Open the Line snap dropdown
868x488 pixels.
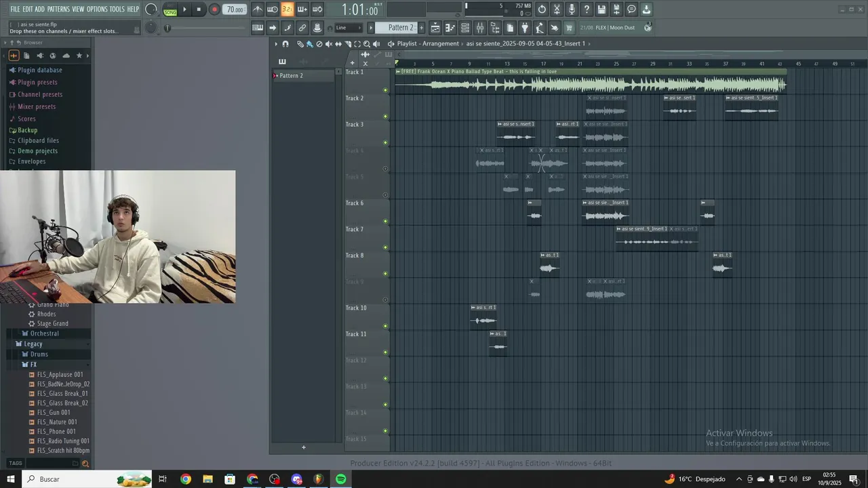coord(349,28)
